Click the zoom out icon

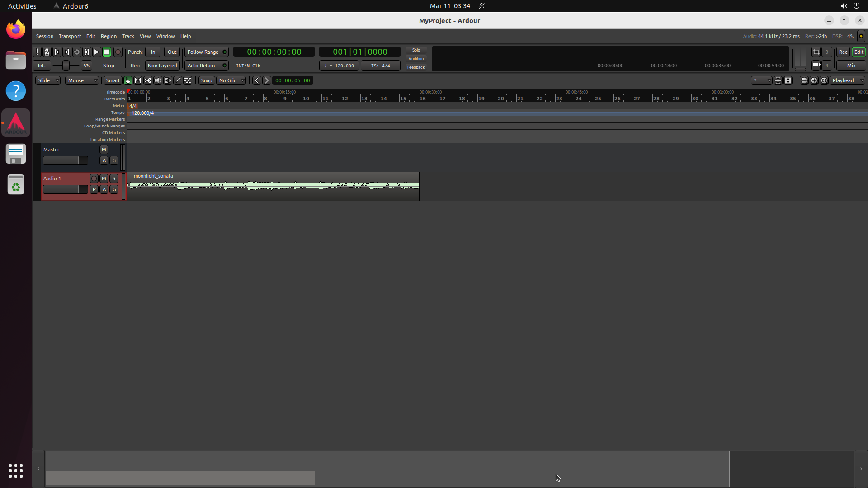click(804, 80)
